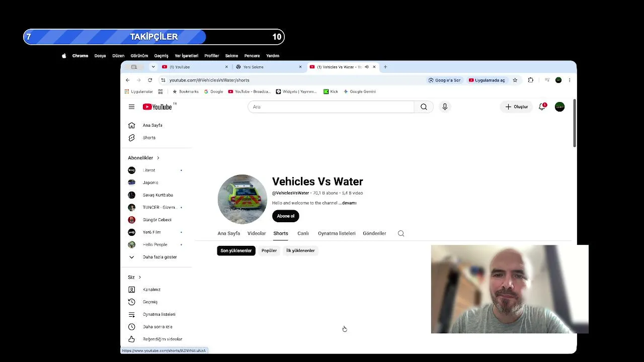Switch to the Canlı channel tab
This screenshot has height=362, width=644.
click(x=303, y=233)
